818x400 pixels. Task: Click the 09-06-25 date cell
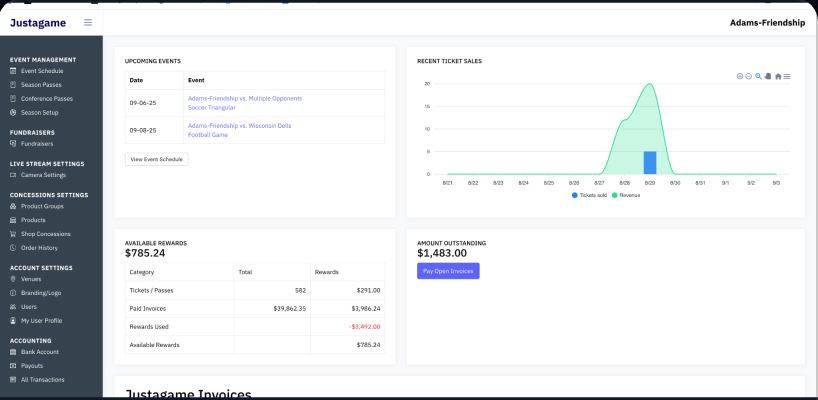[154, 103]
